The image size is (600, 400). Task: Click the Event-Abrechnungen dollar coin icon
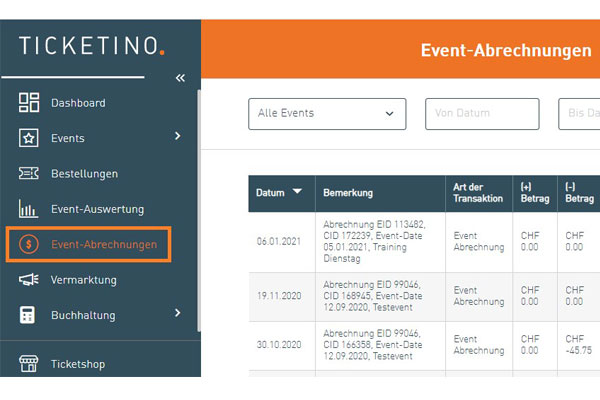coord(29,244)
